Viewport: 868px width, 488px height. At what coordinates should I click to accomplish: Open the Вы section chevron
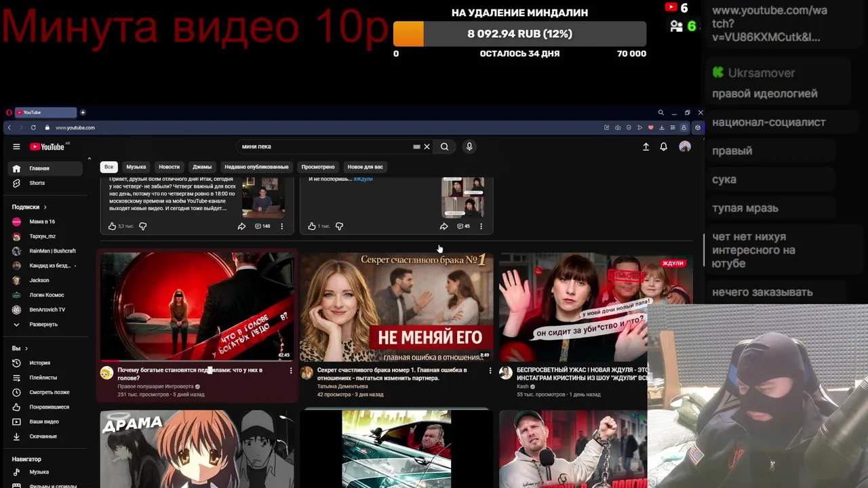(x=26, y=348)
